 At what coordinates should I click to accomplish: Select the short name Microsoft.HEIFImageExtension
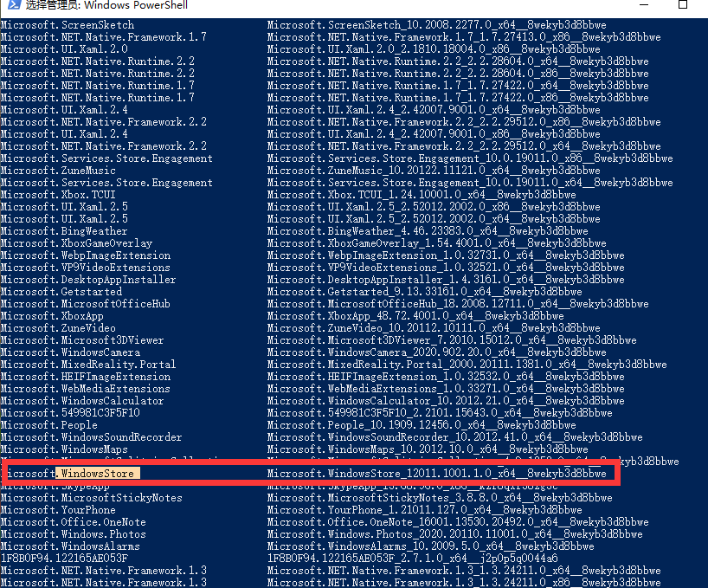click(x=86, y=377)
